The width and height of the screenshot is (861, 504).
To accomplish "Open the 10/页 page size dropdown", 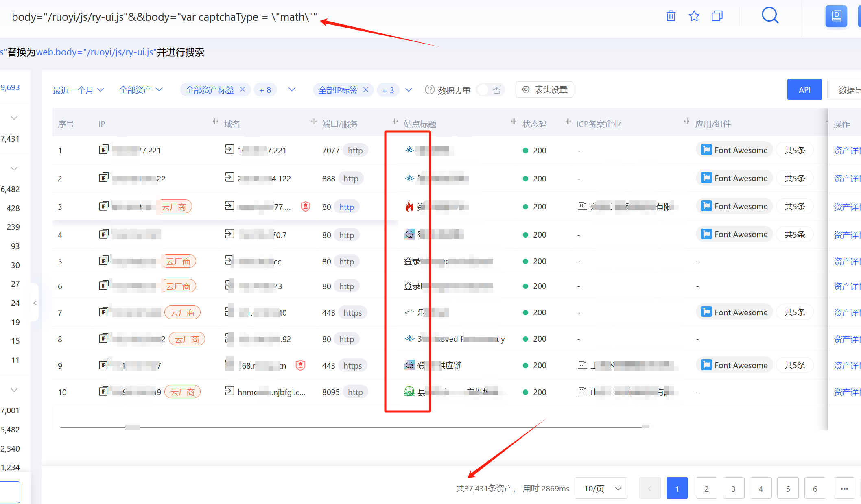I will (x=602, y=489).
